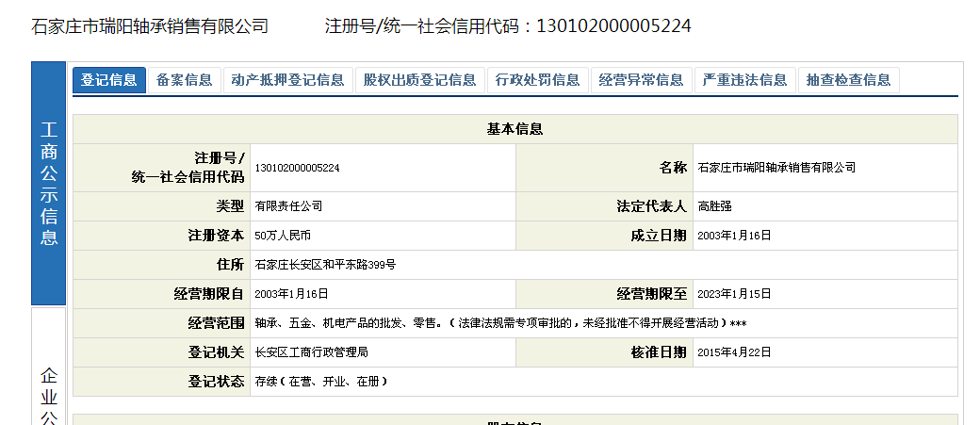
Task: Click the address 石家庄长安区和平东路399号
Action: click(x=325, y=265)
